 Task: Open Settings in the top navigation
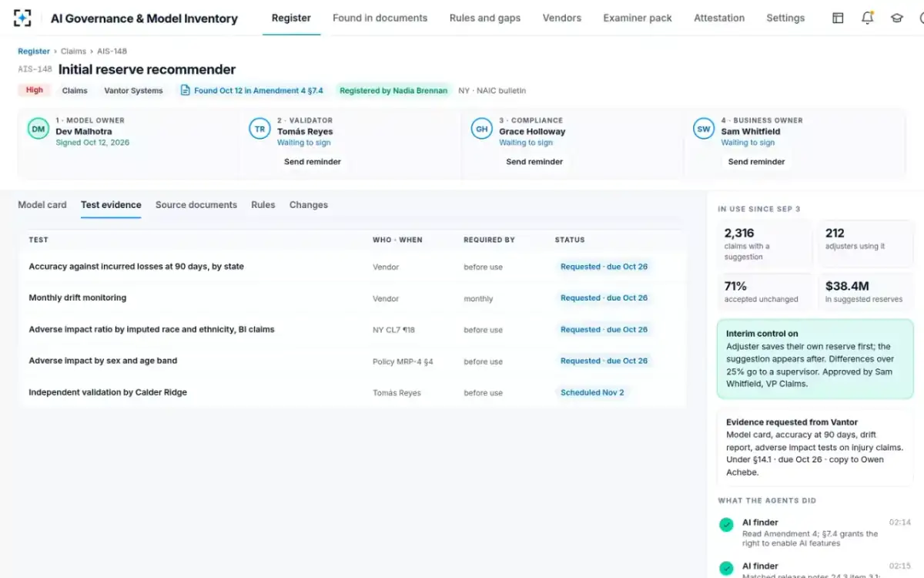coord(785,18)
